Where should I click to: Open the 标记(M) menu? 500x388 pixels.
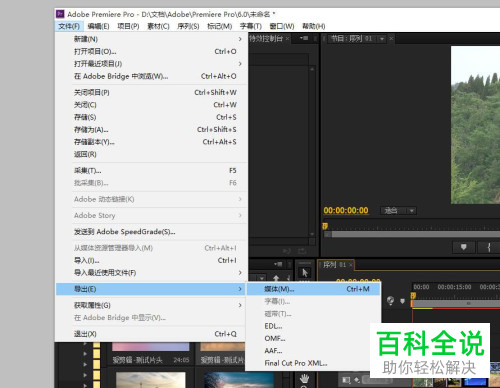pyautogui.click(x=219, y=26)
